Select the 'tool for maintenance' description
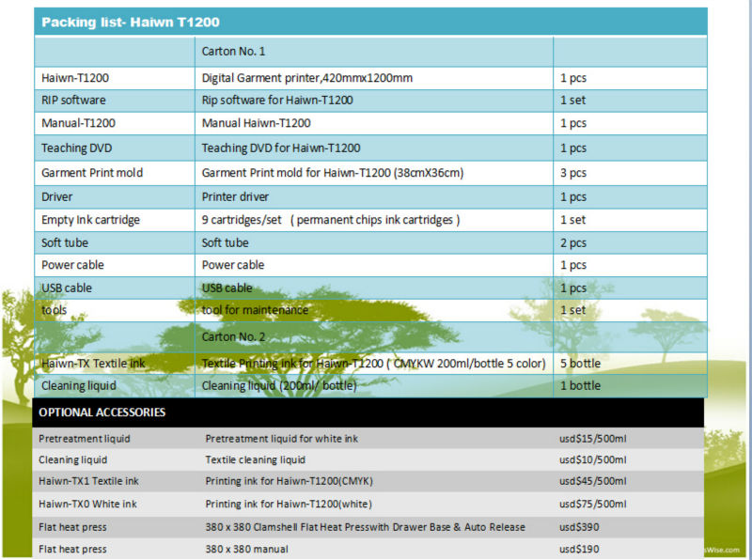The image size is (752, 560). tap(255, 310)
